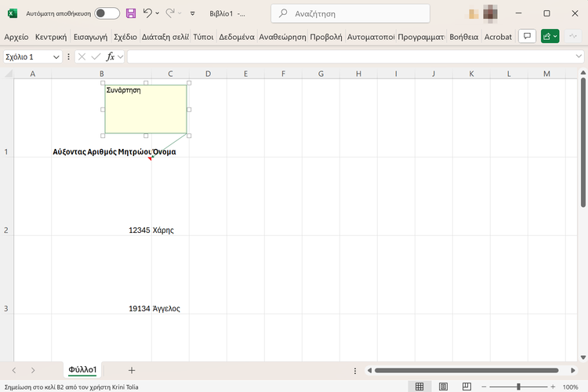The image size is (588, 392).
Task: Click the Insert Function fx icon
Action: click(111, 56)
